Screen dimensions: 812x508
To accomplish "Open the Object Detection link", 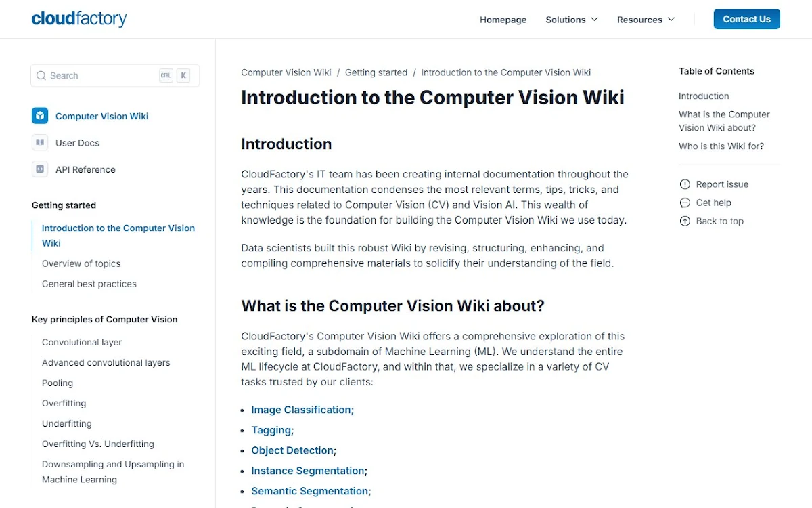I will [x=292, y=450].
